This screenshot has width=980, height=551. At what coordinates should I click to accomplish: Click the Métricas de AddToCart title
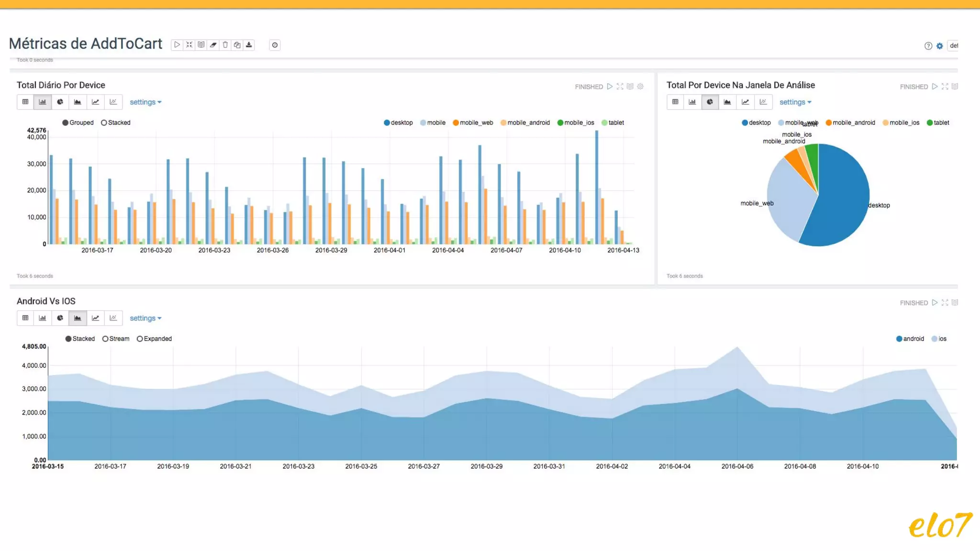tap(86, 44)
